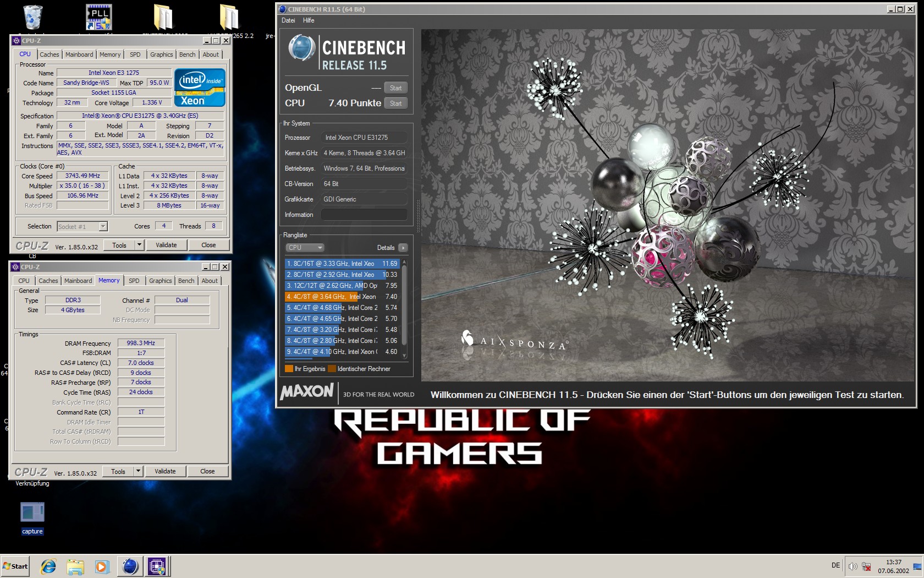Select ranking row 2 8C/16T @ 2.92 GHz
Image resolution: width=924 pixels, height=578 pixels.
tap(342, 275)
